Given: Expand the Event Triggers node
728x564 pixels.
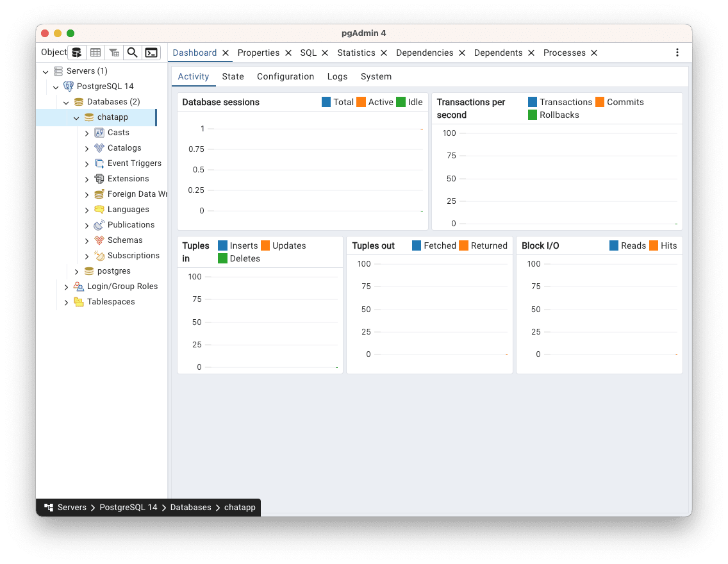Looking at the screenshot, I should [x=87, y=164].
